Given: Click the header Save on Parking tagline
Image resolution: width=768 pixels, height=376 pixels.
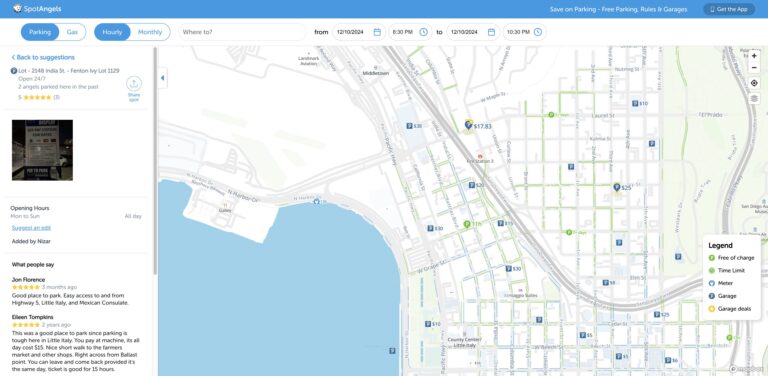Looking at the screenshot, I should pyautogui.click(x=618, y=9).
